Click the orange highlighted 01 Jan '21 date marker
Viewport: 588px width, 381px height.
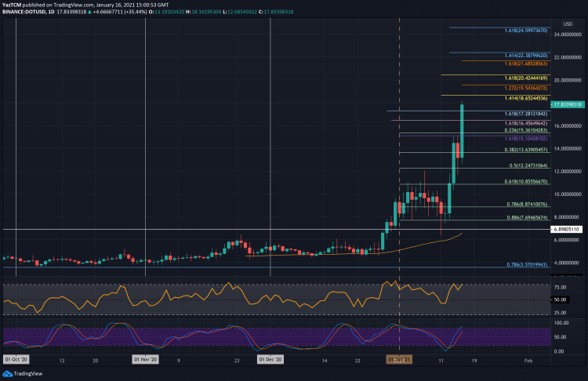400,361
